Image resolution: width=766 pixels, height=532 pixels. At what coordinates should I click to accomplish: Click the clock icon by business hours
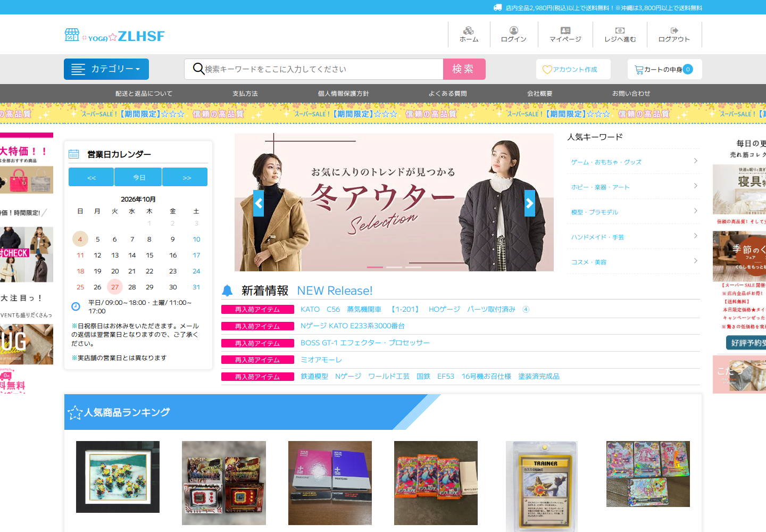pos(76,306)
